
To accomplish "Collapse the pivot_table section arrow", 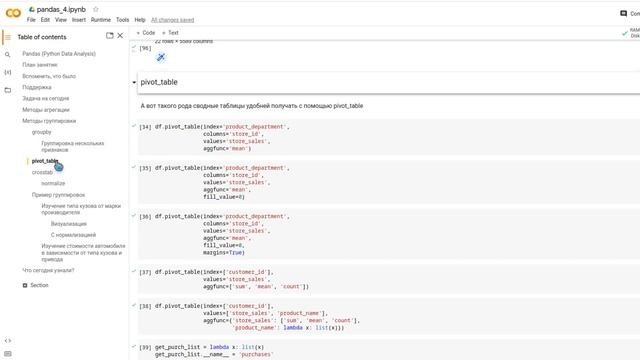I will point(134,82).
